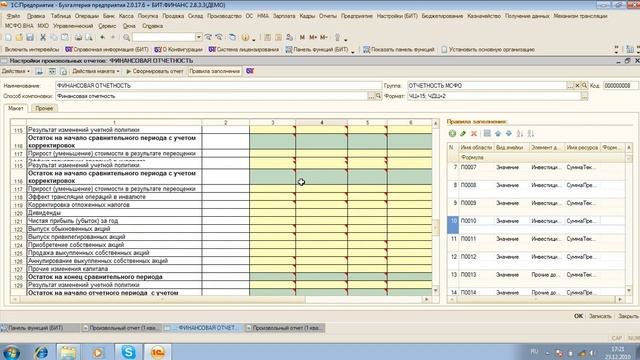
Task: Click the Наименование input field
Action: click(x=218, y=86)
